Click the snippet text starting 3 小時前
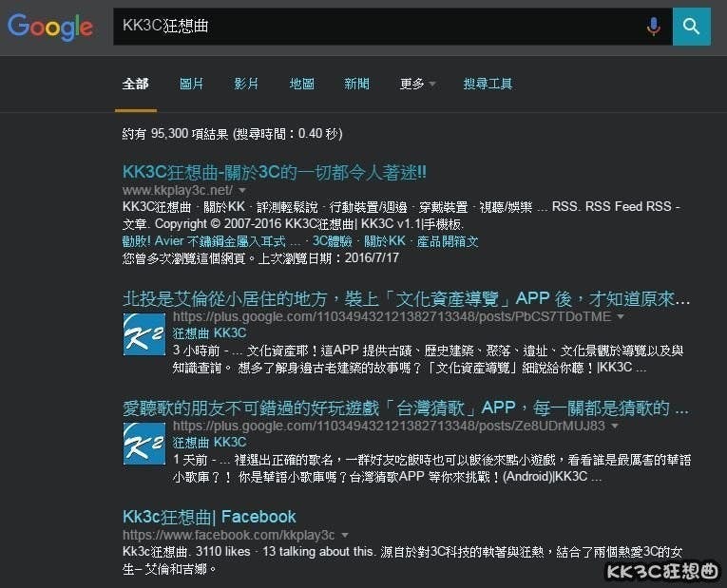Image resolution: width=727 pixels, height=588 pixels. point(428,359)
